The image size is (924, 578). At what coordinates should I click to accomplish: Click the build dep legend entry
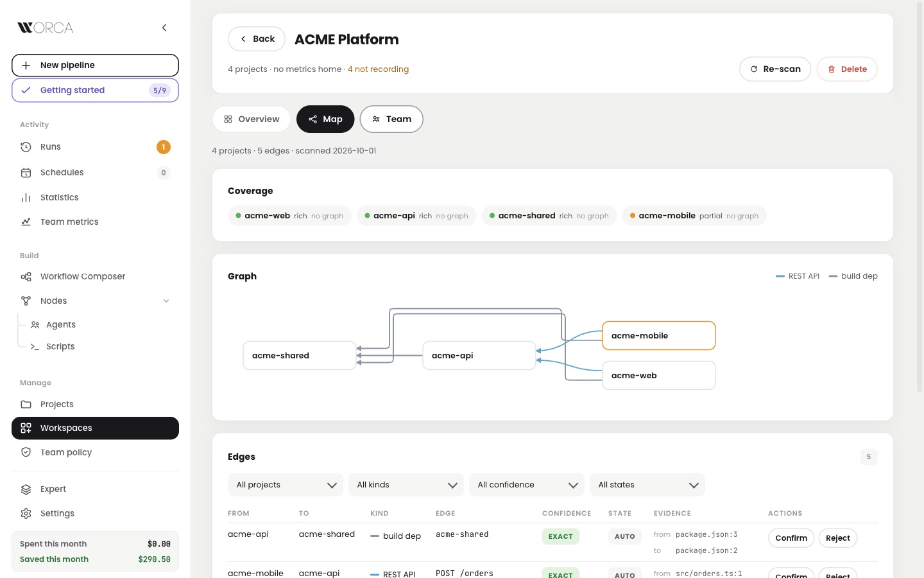(853, 276)
